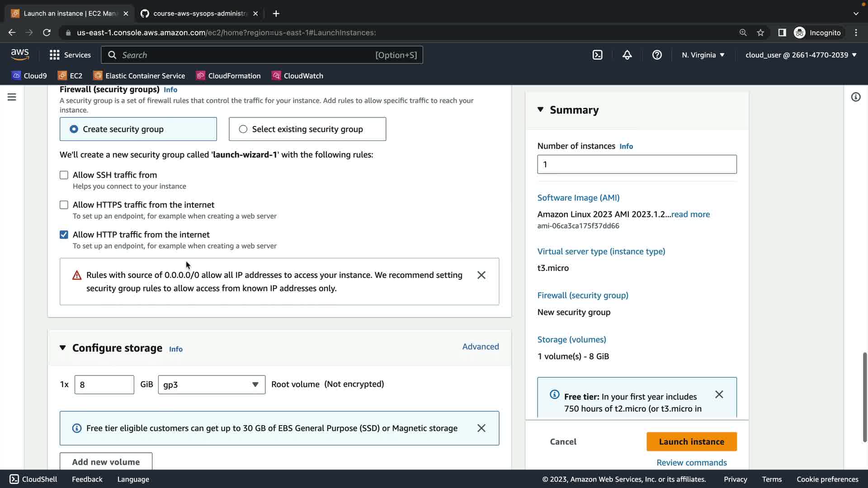Open the notifications bell icon
Screen dimensions: 868x488
[x=627, y=55]
